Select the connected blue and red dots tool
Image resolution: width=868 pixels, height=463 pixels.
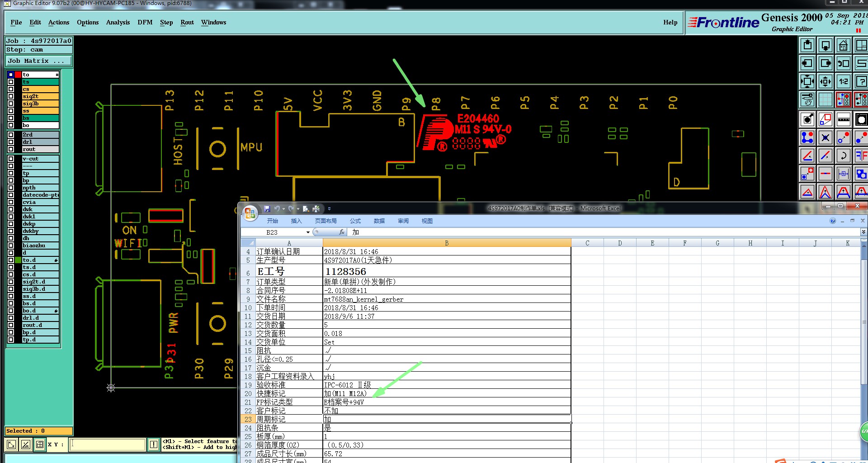pos(807,137)
